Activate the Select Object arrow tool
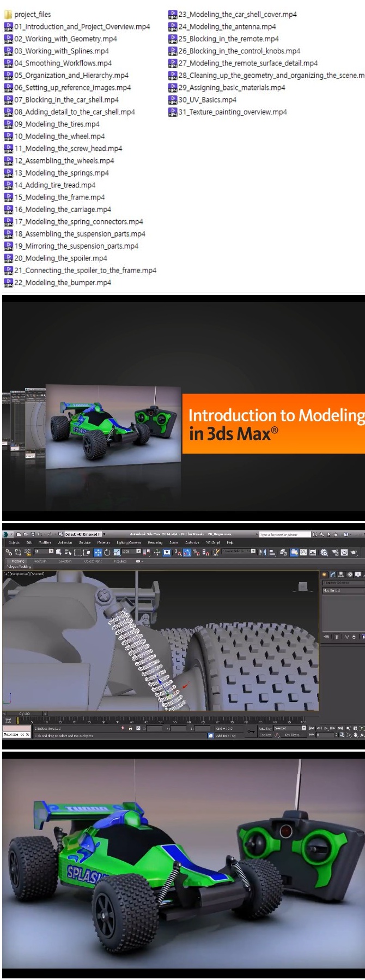The image size is (365, 980). tap(58, 552)
